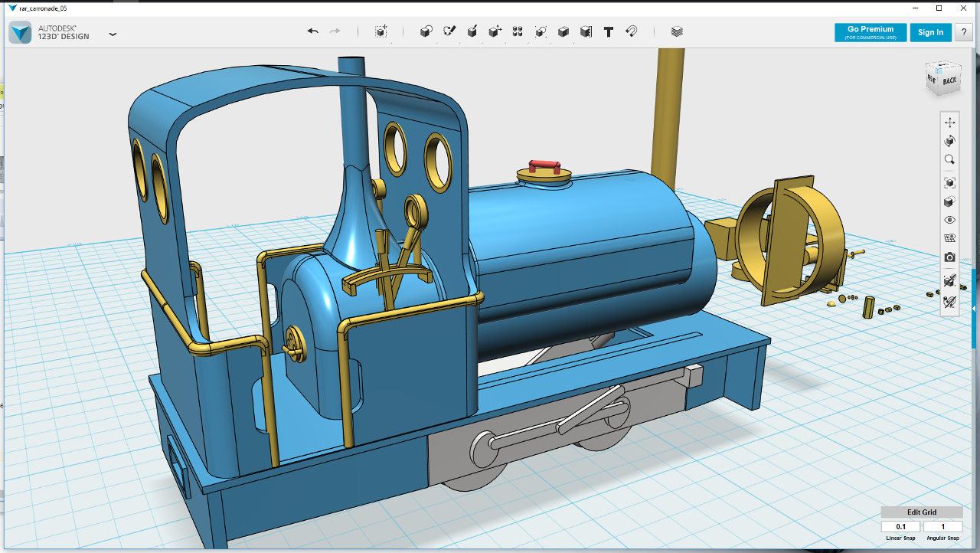
Task: Open the 123D Design application menu
Action: tap(113, 34)
